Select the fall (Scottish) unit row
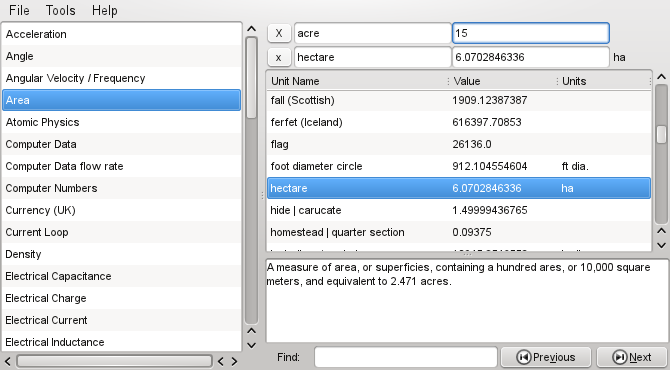This screenshot has height=370, width=670. 459,100
